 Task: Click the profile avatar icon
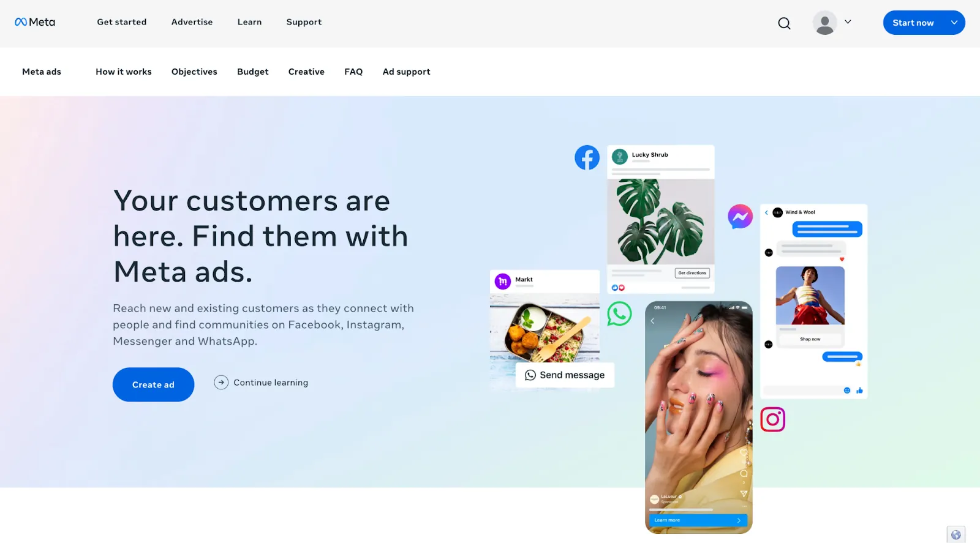tap(825, 23)
